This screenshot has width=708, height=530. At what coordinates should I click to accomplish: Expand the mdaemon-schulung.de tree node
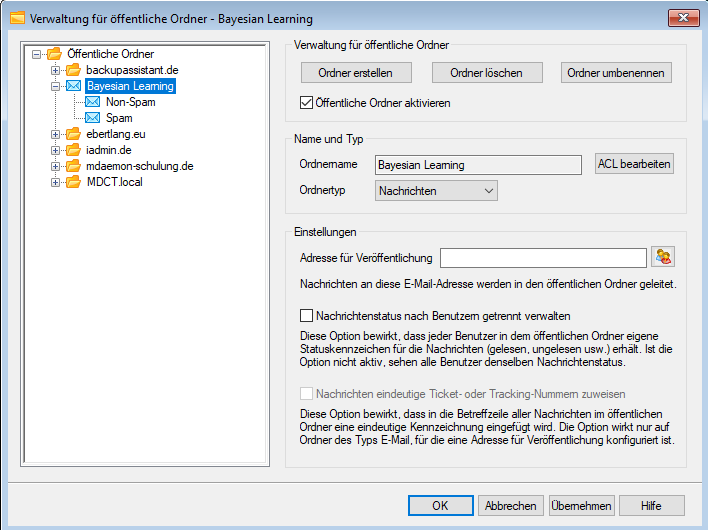pyautogui.click(x=56, y=166)
